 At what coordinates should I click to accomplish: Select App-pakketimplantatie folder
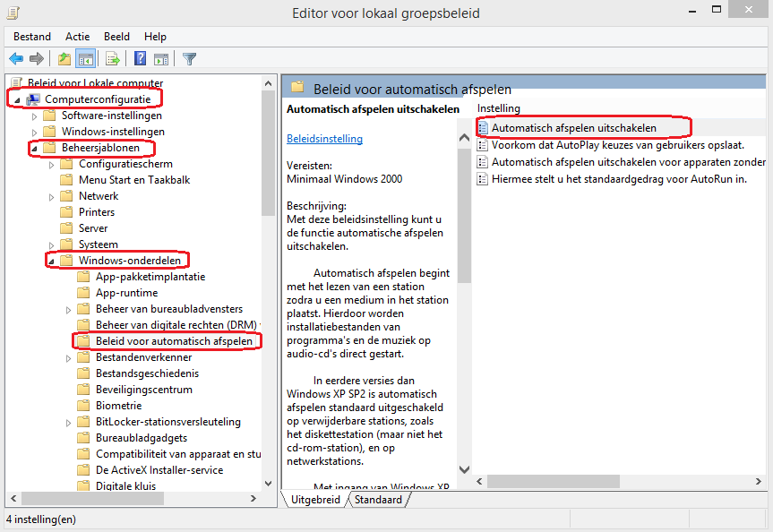point(150,277)
